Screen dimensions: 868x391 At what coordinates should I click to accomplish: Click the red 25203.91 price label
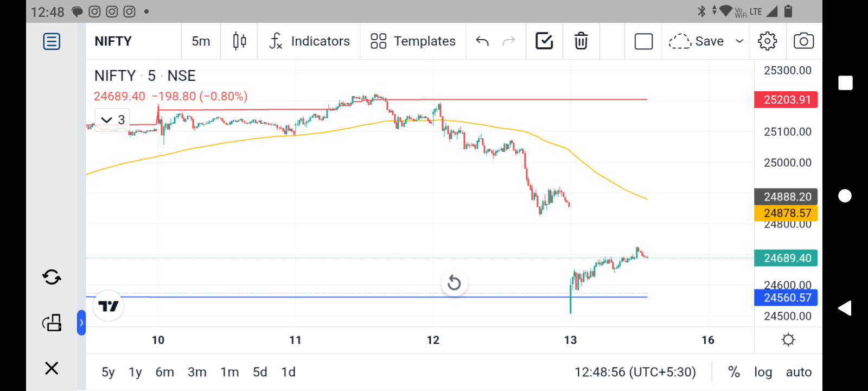coord(786,100)
